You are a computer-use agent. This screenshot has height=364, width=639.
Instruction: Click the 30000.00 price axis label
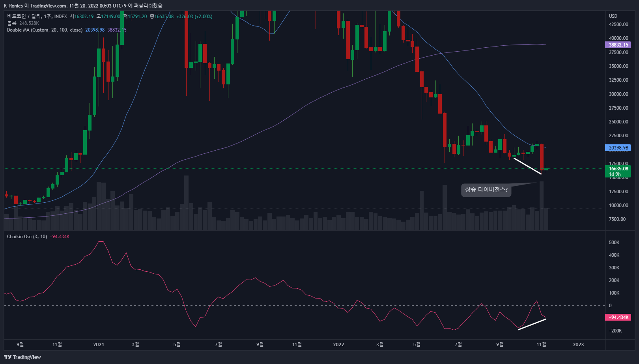tap(618, 94)
